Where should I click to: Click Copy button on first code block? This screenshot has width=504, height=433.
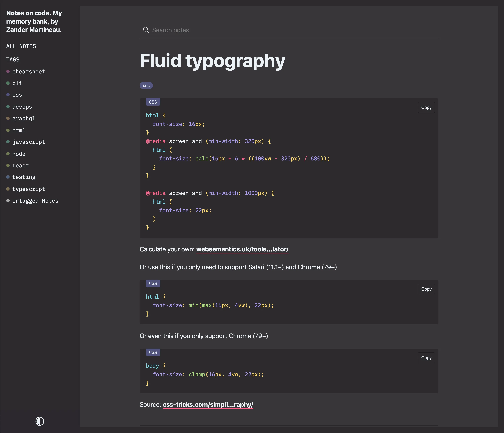(x=426, y=107)
